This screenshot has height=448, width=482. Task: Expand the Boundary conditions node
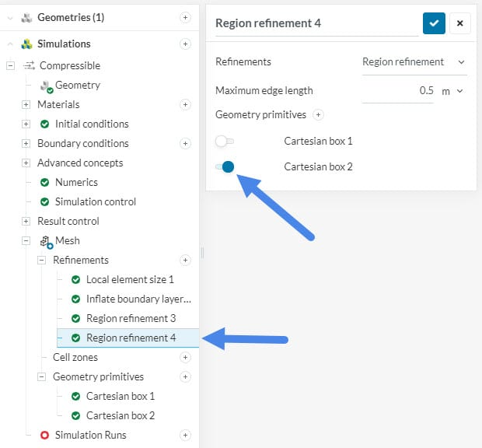tap(26, 143)
